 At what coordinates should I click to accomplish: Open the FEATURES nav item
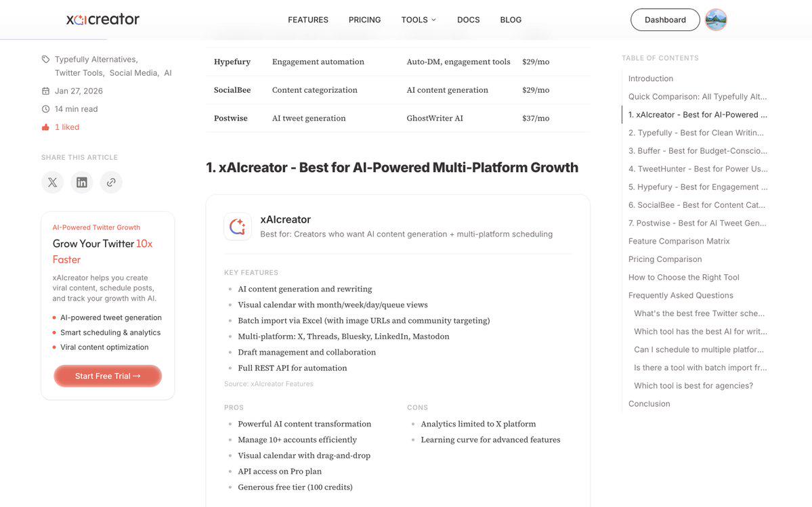pos(308,20)
